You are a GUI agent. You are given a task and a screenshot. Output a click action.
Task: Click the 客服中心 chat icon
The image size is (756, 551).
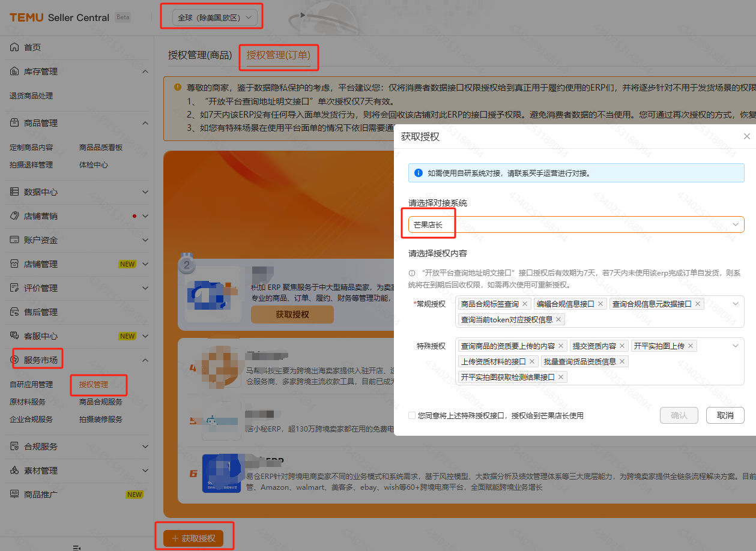tap(14, 336)
